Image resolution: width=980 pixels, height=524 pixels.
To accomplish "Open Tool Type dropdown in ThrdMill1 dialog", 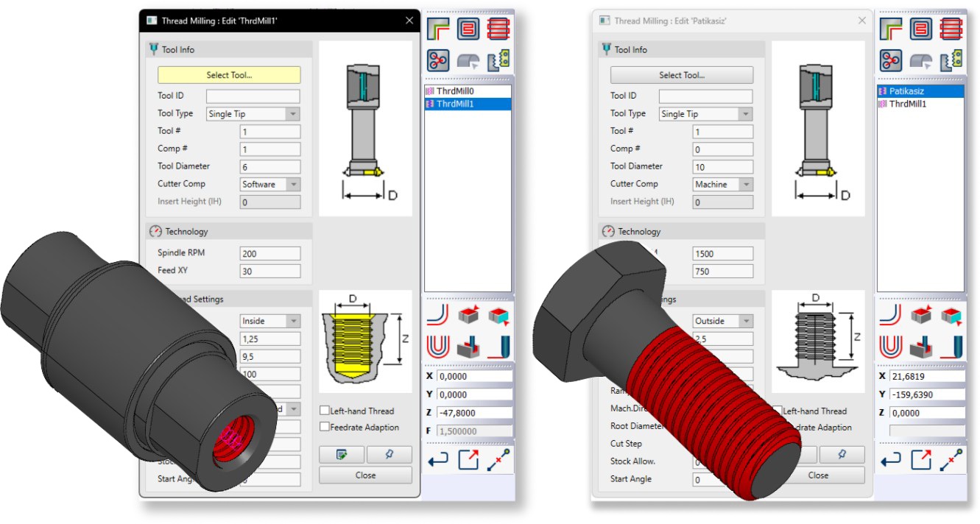I will coord(252,114).
